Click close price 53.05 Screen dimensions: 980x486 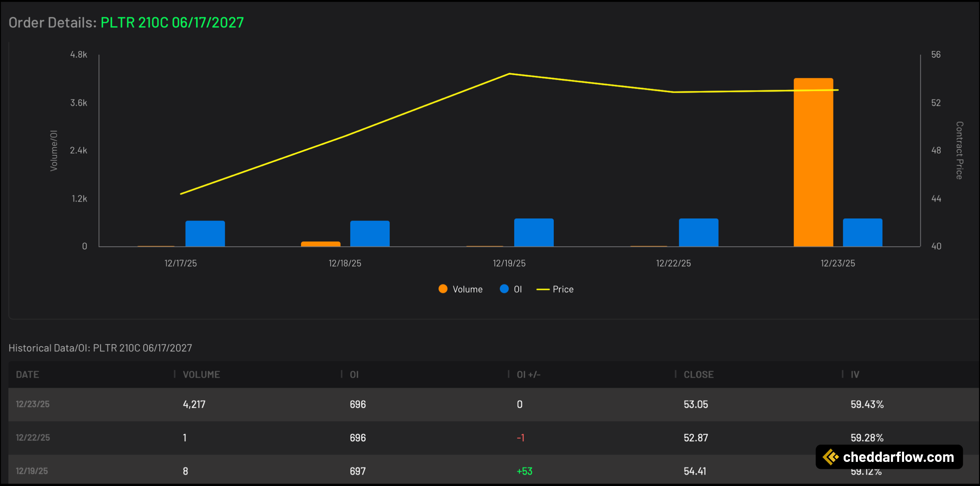(x=696, y=404)
